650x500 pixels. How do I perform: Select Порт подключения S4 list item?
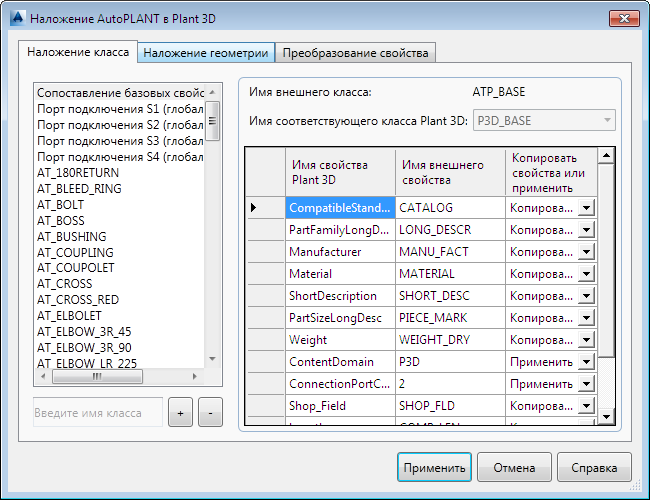[x=120, y=157]
